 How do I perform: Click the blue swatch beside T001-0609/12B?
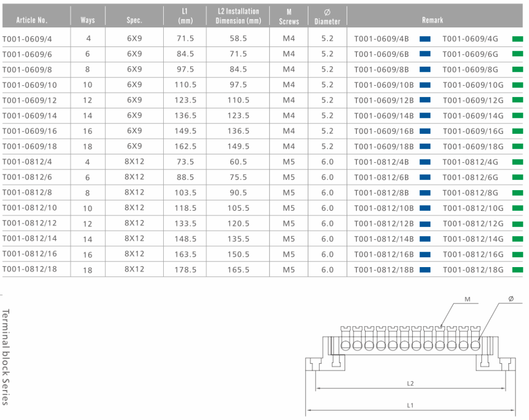[425, 100]
